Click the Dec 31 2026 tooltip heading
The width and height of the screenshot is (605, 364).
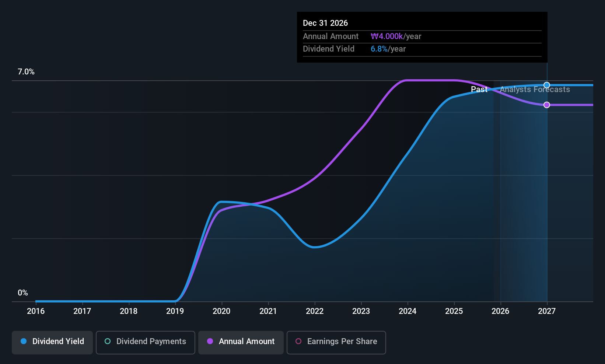point(325,23)
